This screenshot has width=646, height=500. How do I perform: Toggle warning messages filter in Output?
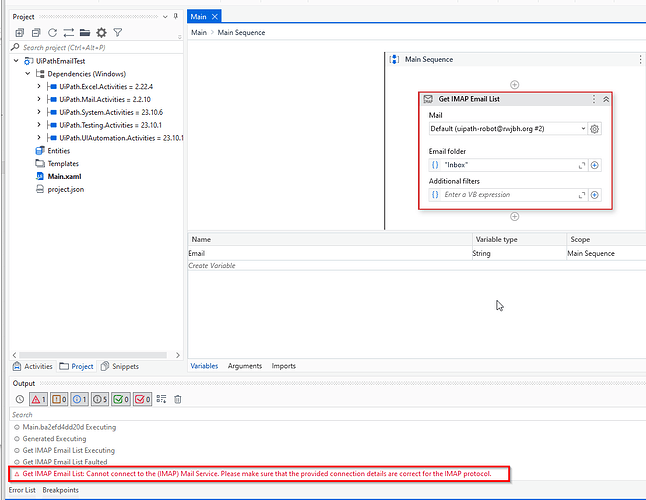click(59, 399)
